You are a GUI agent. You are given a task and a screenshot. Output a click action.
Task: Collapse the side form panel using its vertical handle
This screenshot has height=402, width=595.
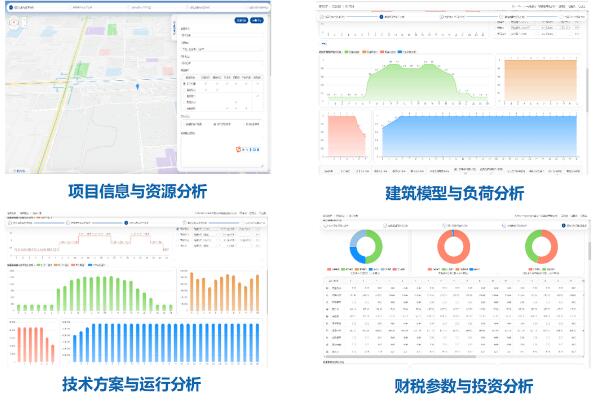(174, 27)
